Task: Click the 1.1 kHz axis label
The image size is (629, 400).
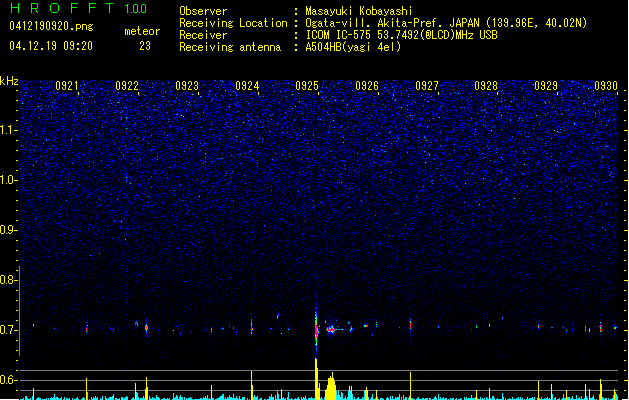Action: coord(8,130)
